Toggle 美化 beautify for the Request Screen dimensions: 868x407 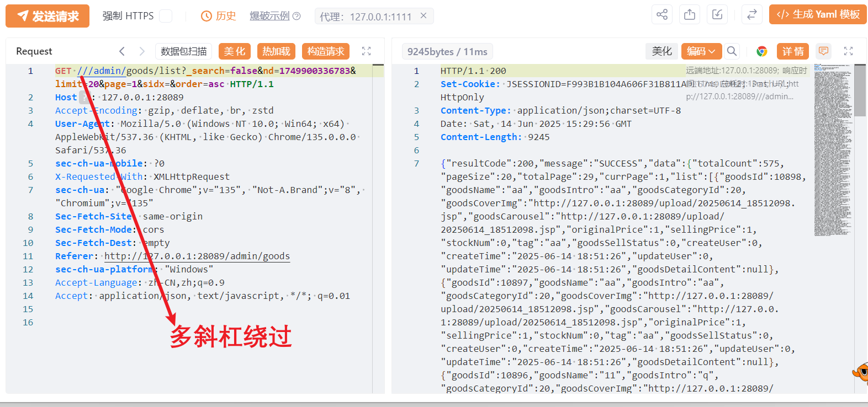point(234,51)
